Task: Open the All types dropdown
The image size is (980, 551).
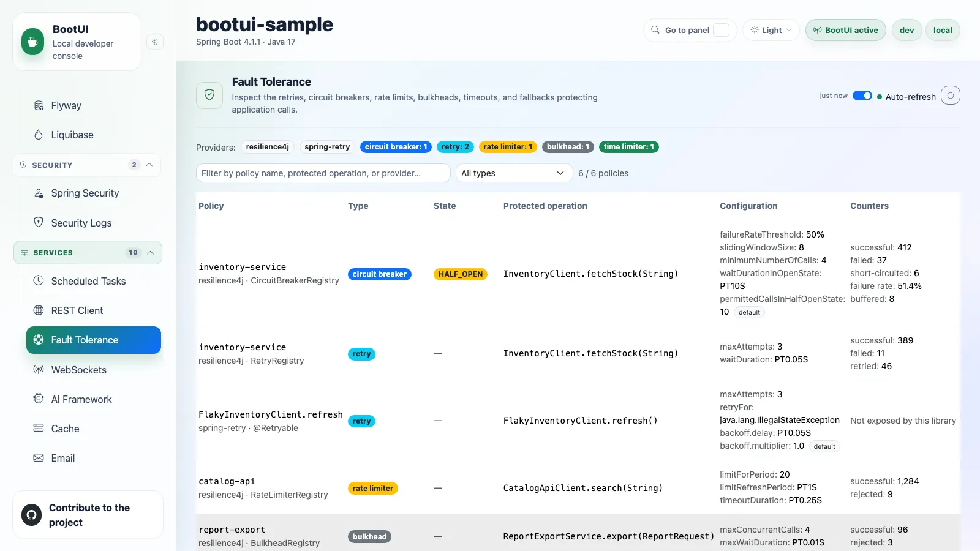Action: (x=514, y=173)
